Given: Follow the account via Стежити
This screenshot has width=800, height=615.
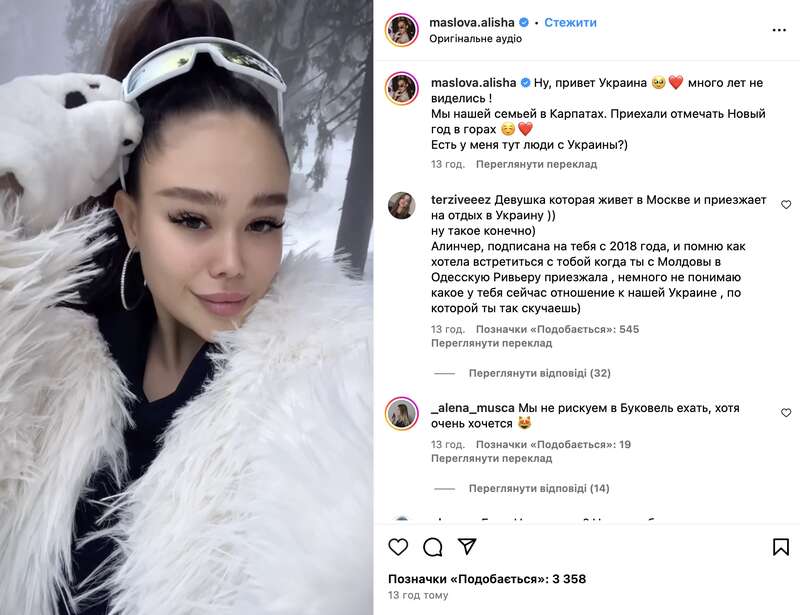Looking at the screenshot, I should tap(570, 22).
